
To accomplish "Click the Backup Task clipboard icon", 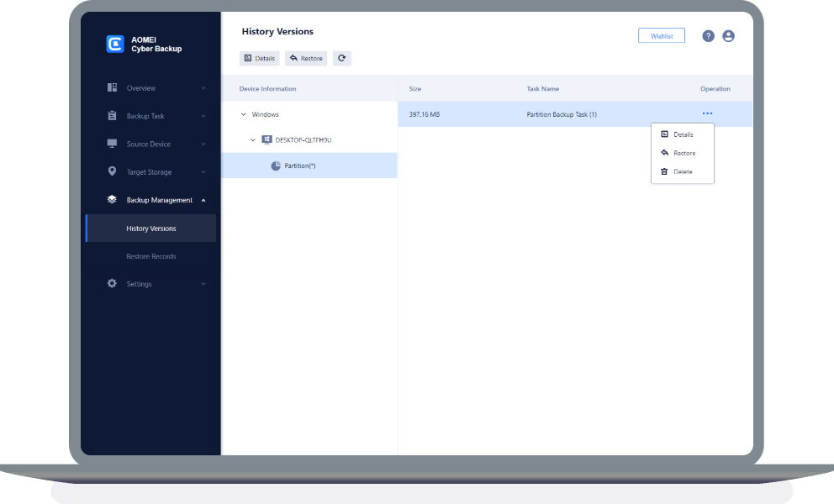I will click(112, 116).
